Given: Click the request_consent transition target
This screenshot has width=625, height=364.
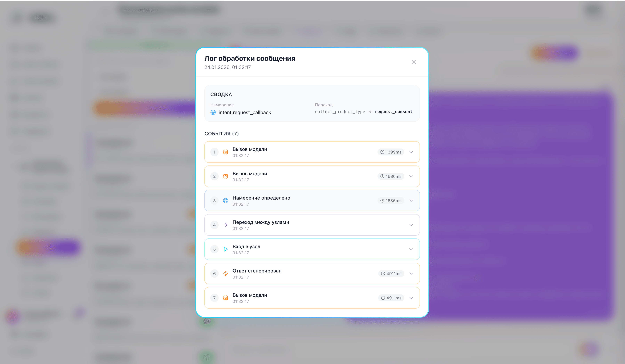Looking at the screenshot, I should tap(394, 111).
